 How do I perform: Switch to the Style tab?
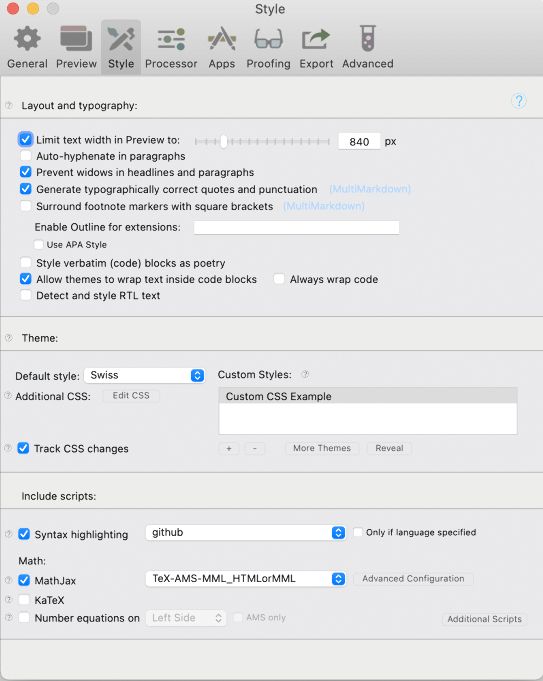pyautogui.click(x=121, y=47)
